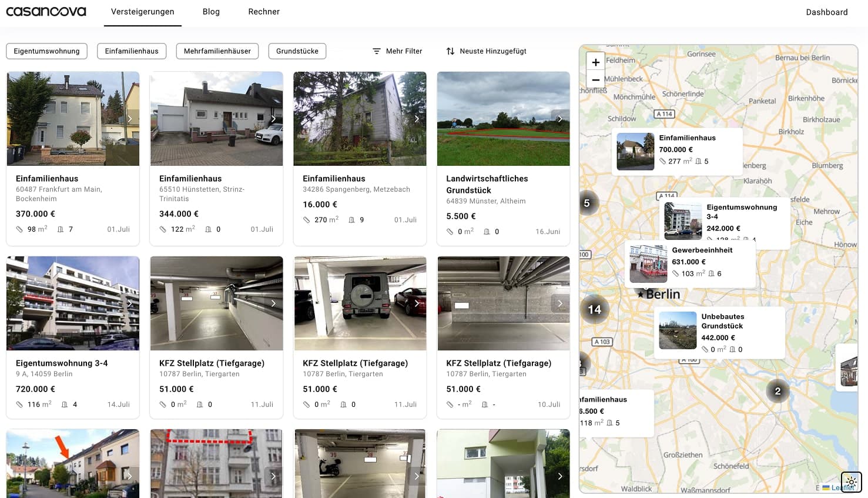Click the 16.Juni date text
The height and width of the screenshot is (498, 868).
[548, 232]
